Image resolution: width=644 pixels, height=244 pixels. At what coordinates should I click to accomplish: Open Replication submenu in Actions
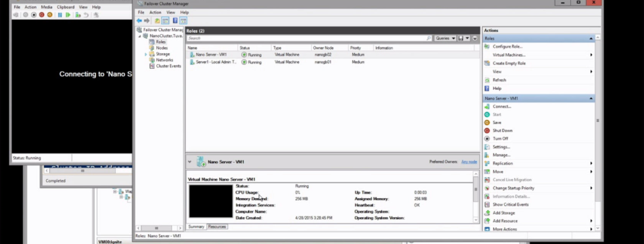[591, 163]
